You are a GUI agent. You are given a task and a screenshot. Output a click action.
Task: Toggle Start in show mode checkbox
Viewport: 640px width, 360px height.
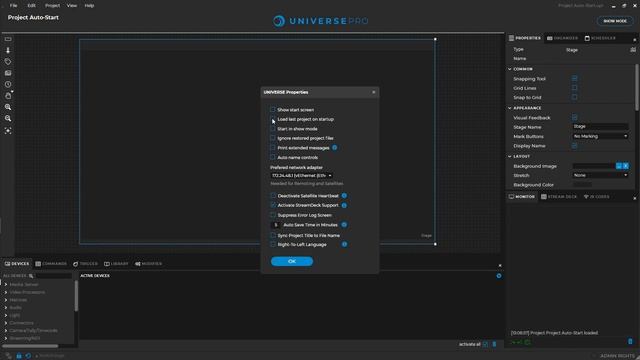[x=273, y=129]
